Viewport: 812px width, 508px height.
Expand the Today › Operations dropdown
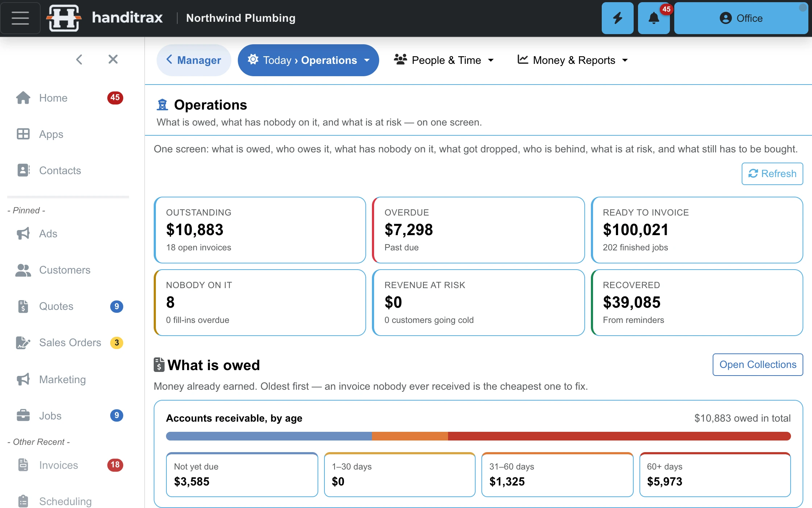[x=308, y=60]
